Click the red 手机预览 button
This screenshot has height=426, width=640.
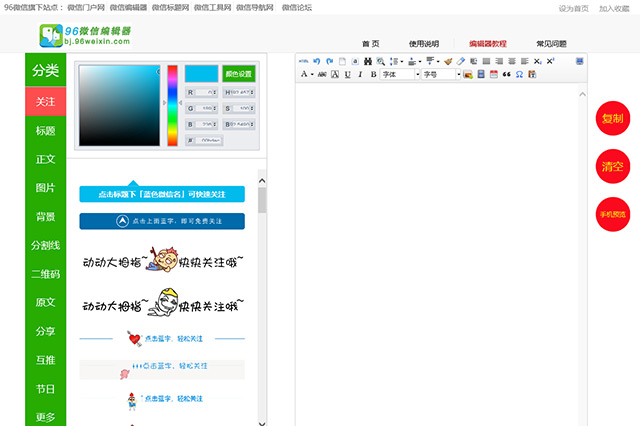pos(613,214)
